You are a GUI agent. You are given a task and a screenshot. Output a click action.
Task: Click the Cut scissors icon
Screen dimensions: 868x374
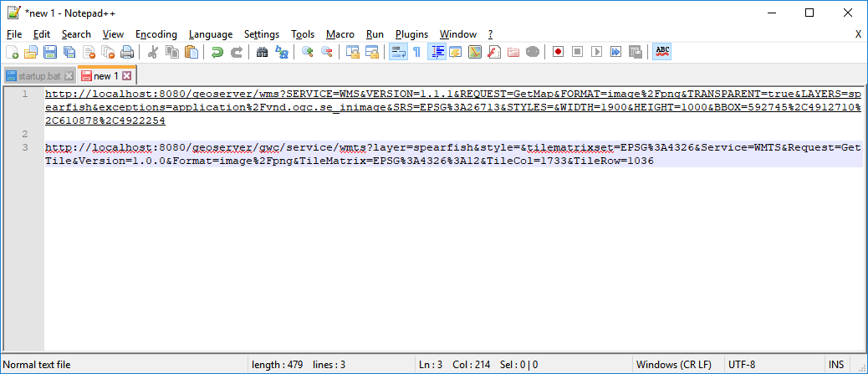(x=154, y=52)
